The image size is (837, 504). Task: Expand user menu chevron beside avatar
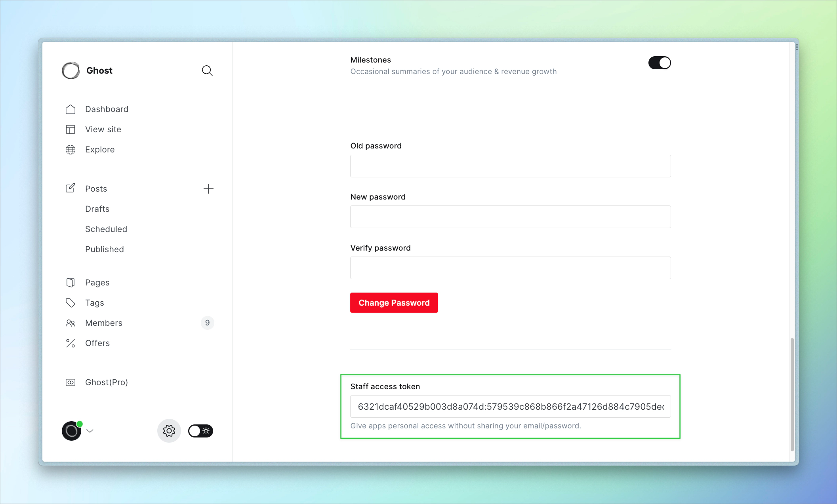click(x=90, y=431)
